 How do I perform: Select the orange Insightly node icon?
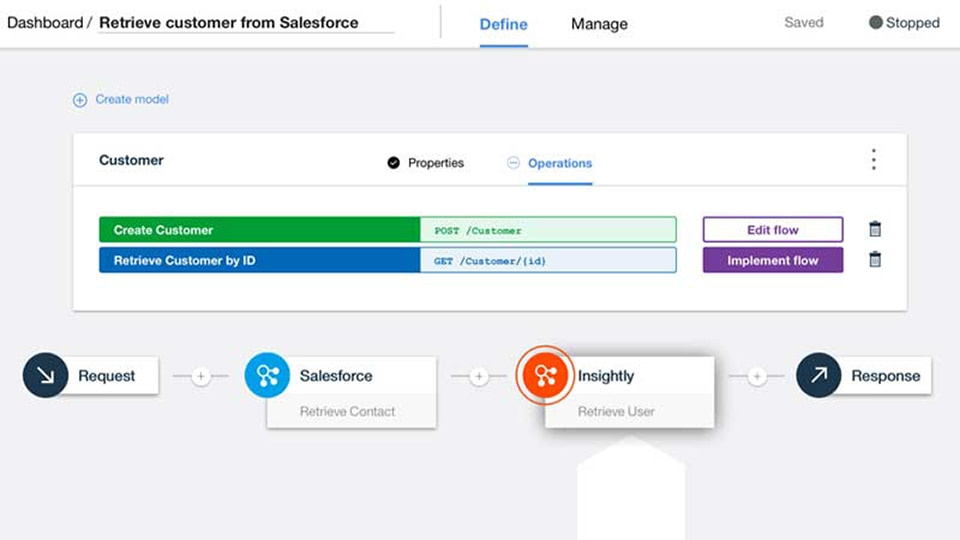pyautogui.click(x=545, y=375)
